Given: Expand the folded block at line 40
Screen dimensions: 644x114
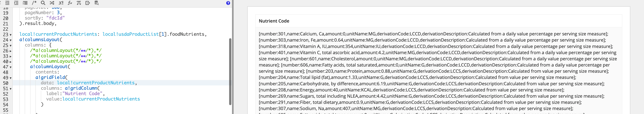Looking at the screenshot, I should [x=11, y=62].
